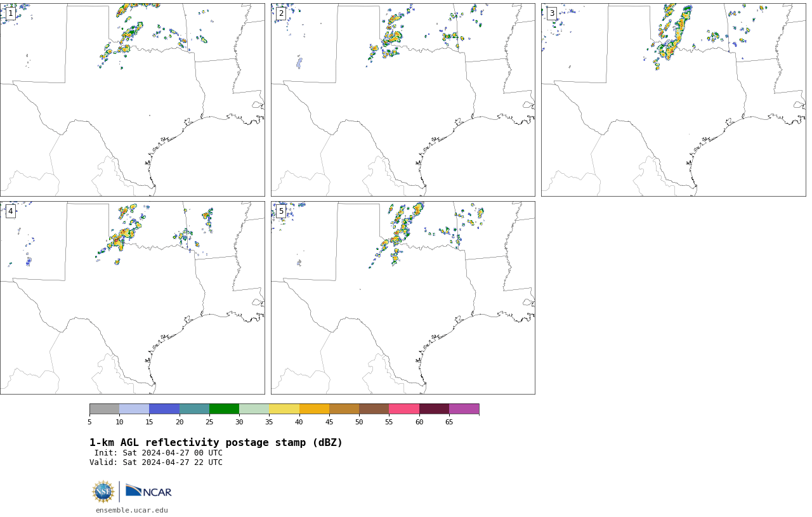The height and width of the screenshot is (517, 812).
Task: Click the light blue 10-15 dBZ swatch
Action: 134,409
